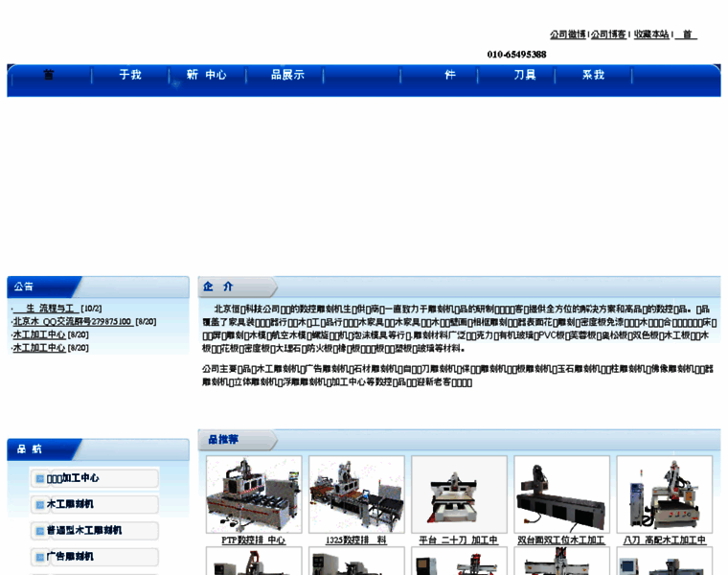Click the phone number 010-65495388
This screenshot has height=575, width=728.
click(x=516, y=55)
